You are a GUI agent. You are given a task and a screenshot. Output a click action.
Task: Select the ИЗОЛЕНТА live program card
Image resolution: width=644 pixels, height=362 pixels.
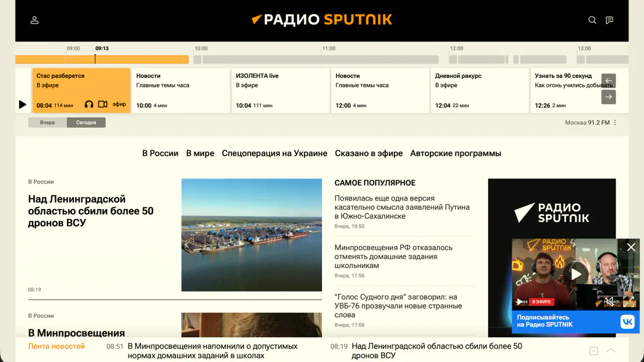pos(281,90)
